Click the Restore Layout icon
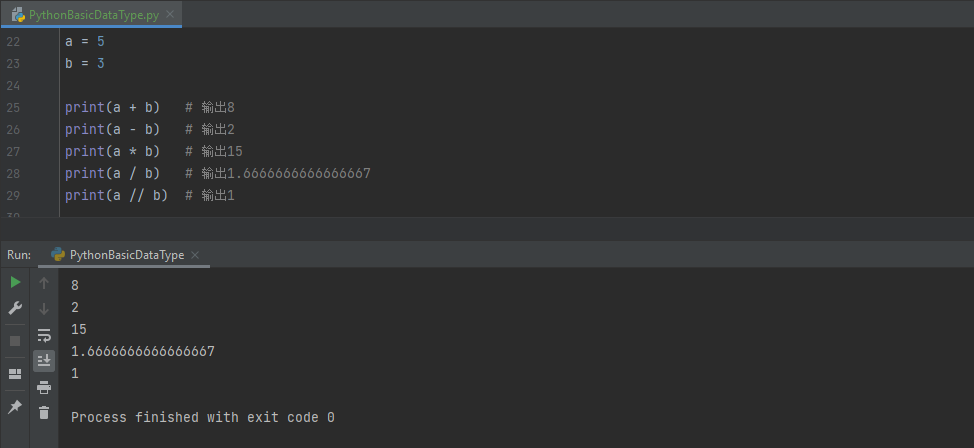The width and height of the screenshot is (974, 448). [x=15, y=374]
